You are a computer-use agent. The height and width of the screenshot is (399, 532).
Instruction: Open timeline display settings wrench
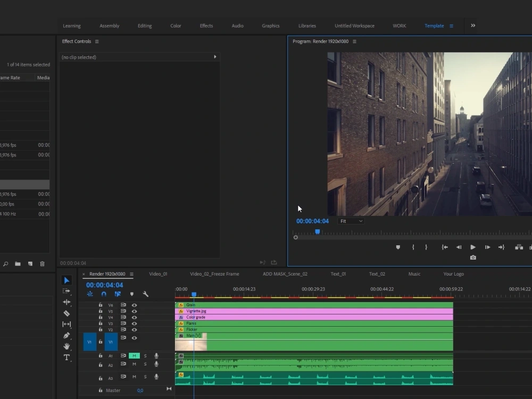(x=146, y=294)
